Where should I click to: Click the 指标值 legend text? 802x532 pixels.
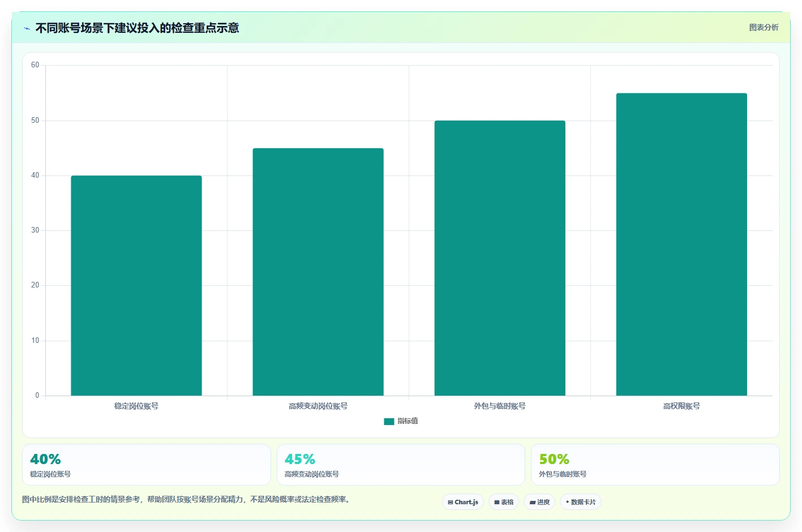[408, 421]
